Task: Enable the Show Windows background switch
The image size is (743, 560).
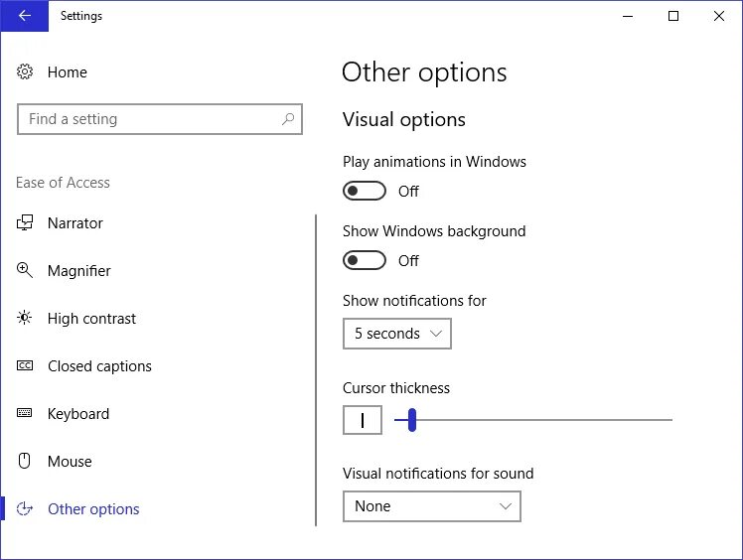Action: coord(365,260)
